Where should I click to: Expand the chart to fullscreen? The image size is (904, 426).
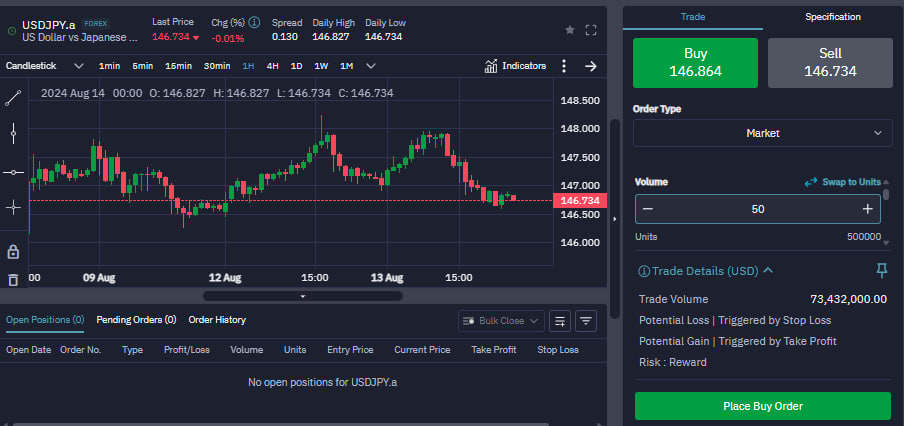(591, 30)
